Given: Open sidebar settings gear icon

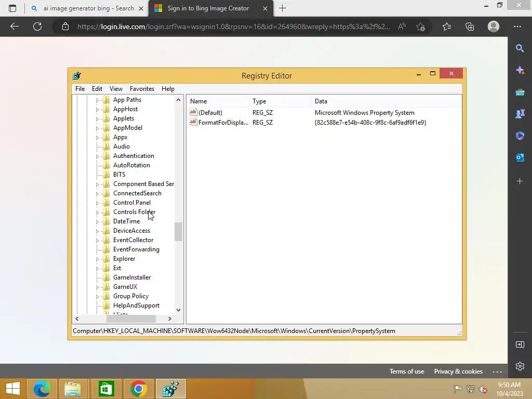Looking at the screenshot, I should (x=520, y=366).
